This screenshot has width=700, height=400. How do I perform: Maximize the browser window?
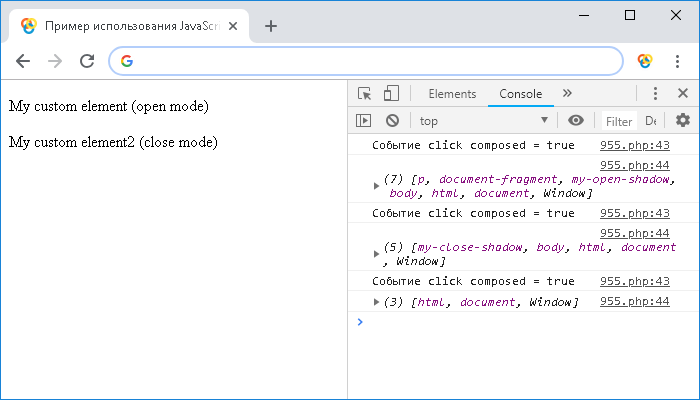click(x=630, y=16)
